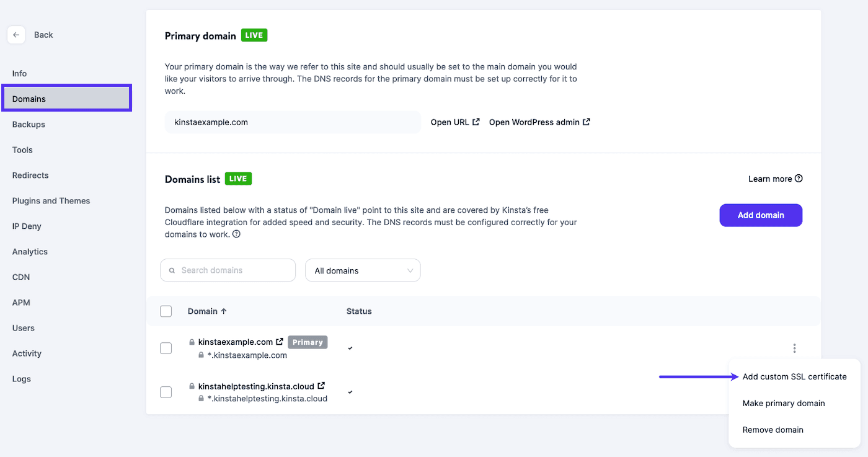
Task: Open the Backups section in sidebar
Action: pyautogui.click(x=29, y=124)
